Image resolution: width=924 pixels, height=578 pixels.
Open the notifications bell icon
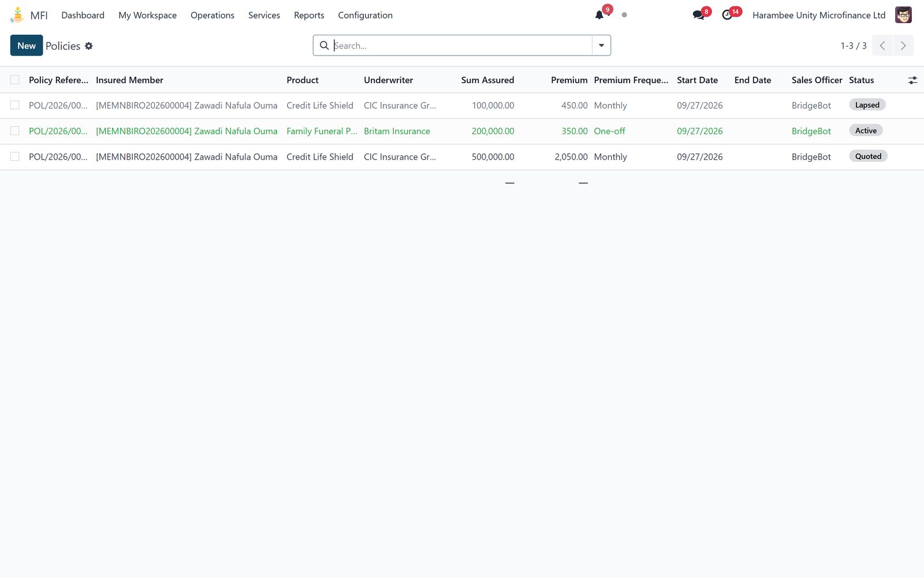pos(599,15)
